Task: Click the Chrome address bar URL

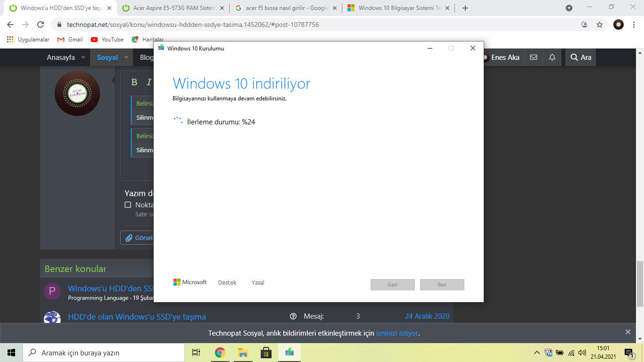Action: point(193,25)
